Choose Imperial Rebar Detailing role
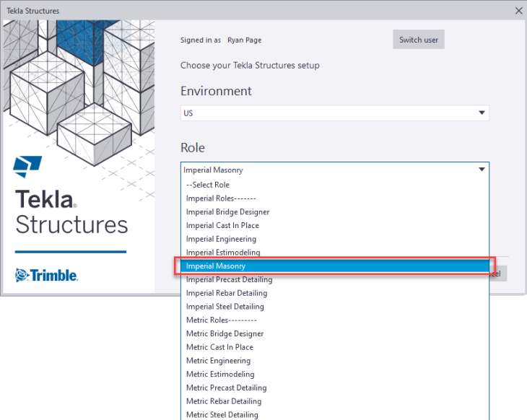 pos(334,293)
